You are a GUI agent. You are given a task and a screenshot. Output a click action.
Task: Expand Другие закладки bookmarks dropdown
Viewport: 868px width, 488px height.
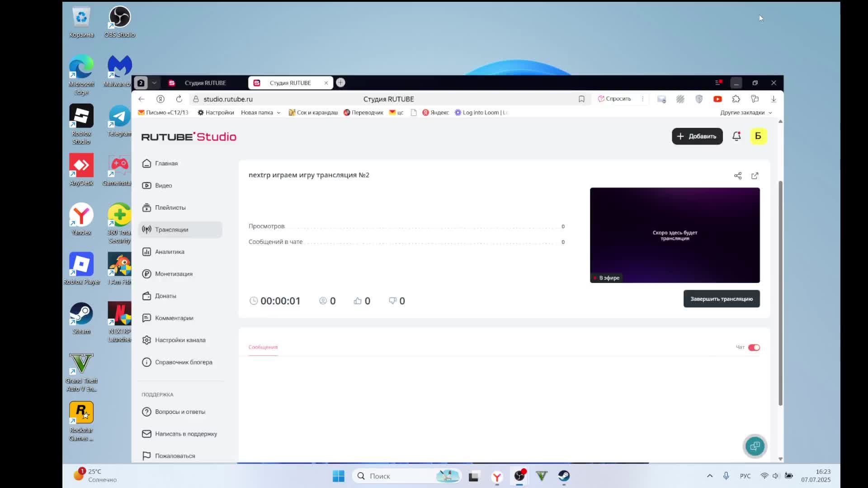[x=746, y=113]
